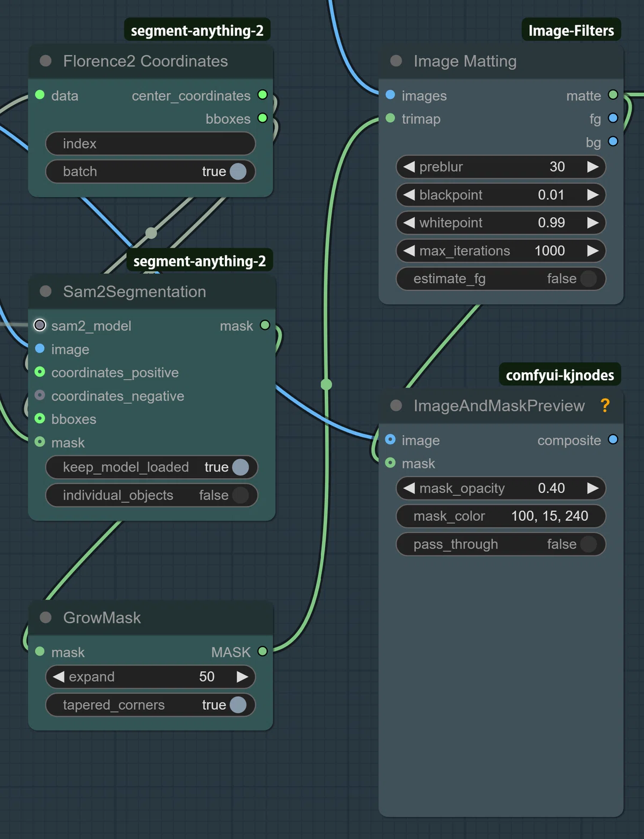
Task: Click the fg output socket
Action: 613,118
